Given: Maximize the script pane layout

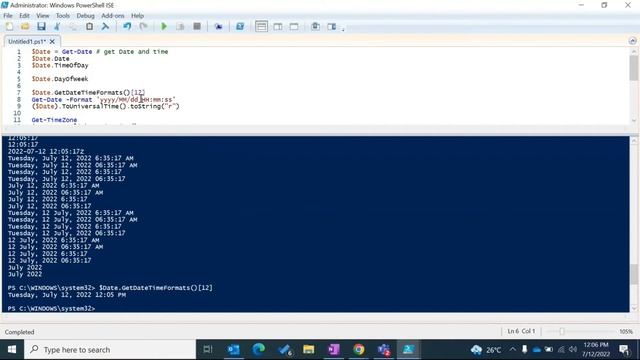Looking at the screenshot, I should pos(294,27).
